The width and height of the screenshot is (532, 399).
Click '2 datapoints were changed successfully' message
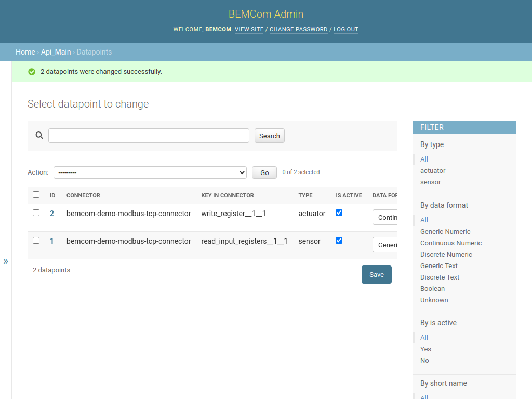[101, 72]
